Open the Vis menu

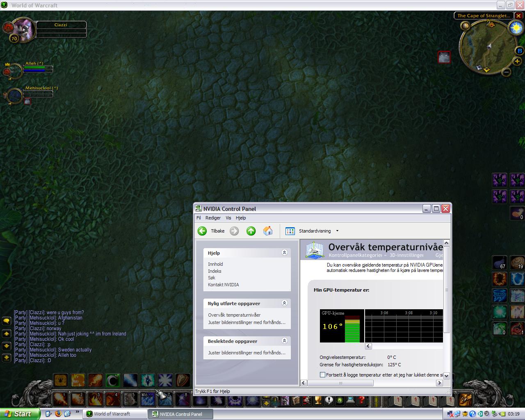pos(228,218)
